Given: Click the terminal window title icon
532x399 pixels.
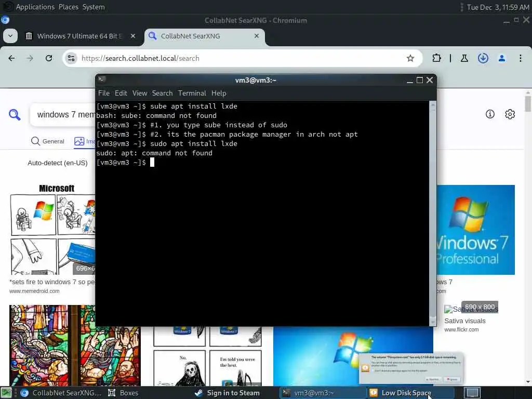Looking at the screenshot, I should [x=101, y=79].
